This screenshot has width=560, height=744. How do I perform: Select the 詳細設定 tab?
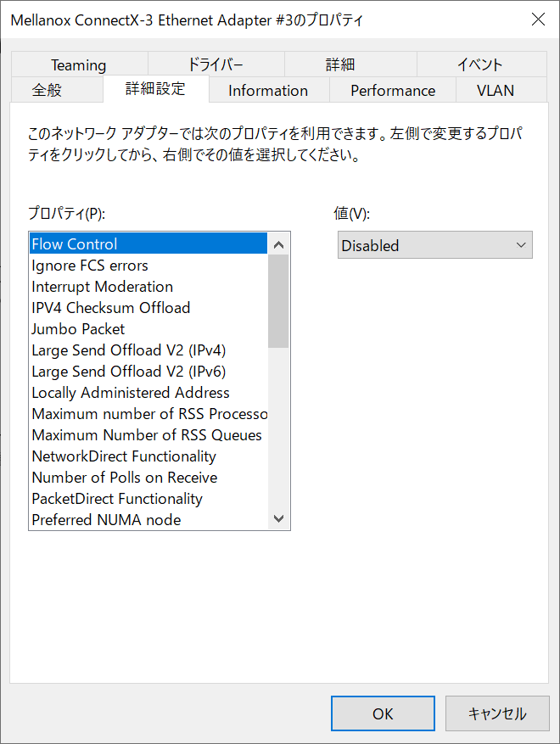155,89
